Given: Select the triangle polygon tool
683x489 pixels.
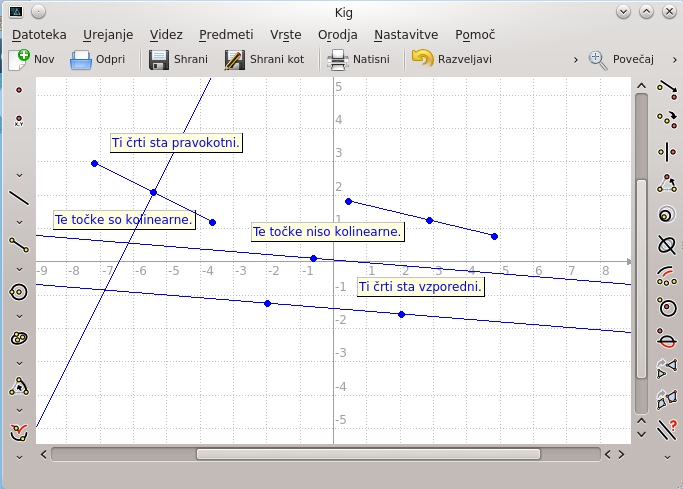Looking at the screenshot, I should pyautogui.click(x=18, y=385).
